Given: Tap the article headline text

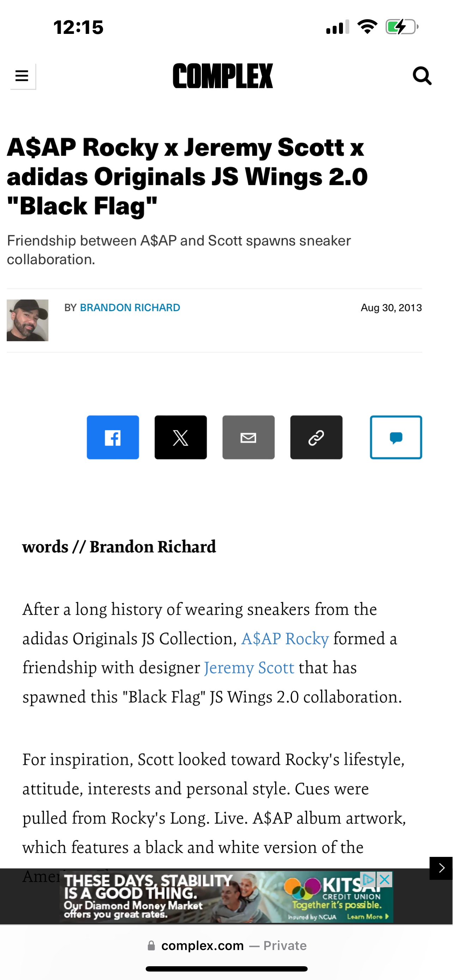Looking at the screenshot, I should click(x=187, y=176).
